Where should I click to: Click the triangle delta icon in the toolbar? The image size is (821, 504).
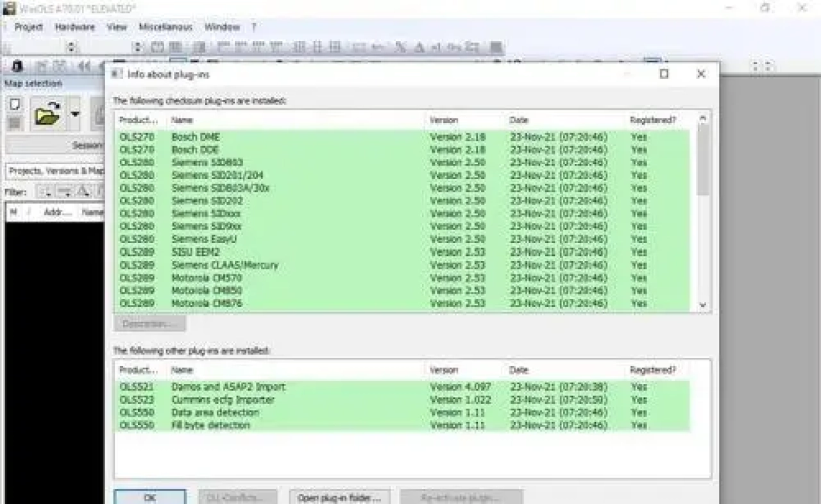coord(419,47)
